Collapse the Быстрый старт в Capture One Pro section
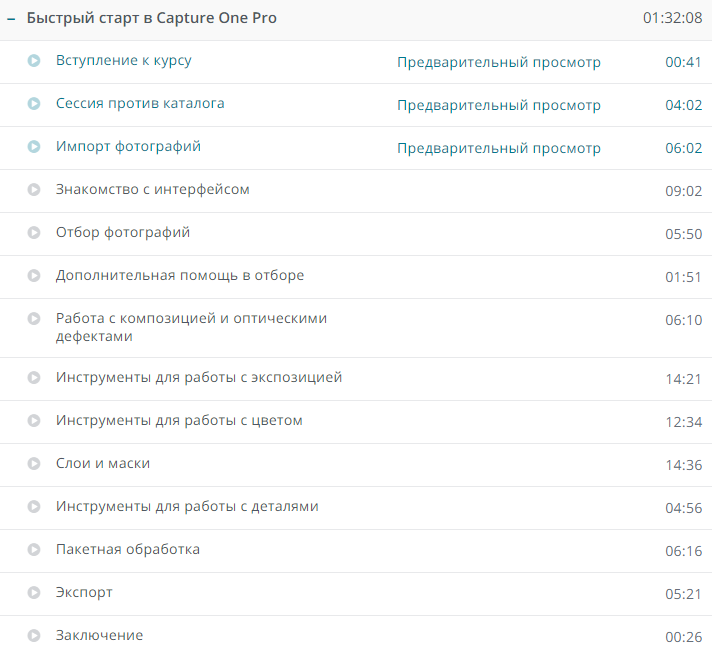712x652 pixels. [x=10, y=19]
